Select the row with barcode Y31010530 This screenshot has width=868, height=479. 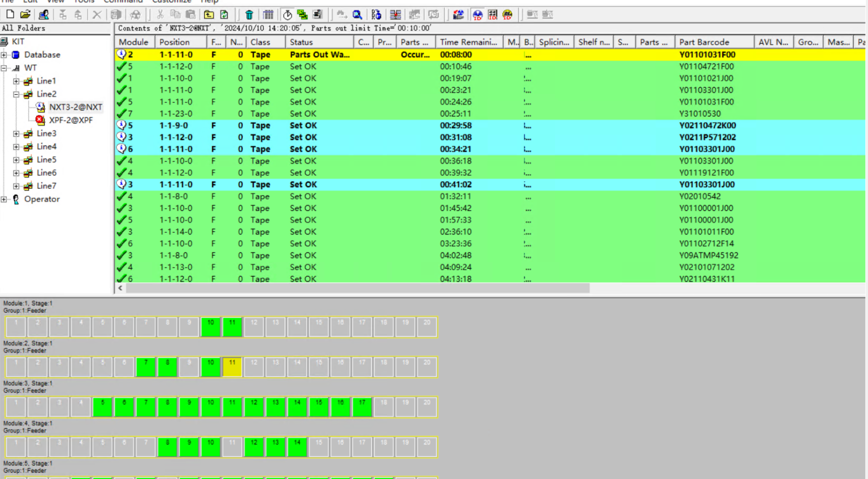tap(490, 114)
